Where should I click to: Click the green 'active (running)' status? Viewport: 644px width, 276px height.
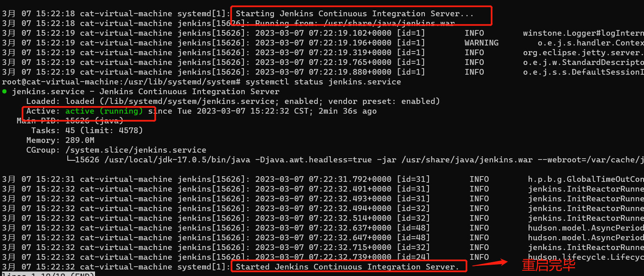tap(104, 111)
